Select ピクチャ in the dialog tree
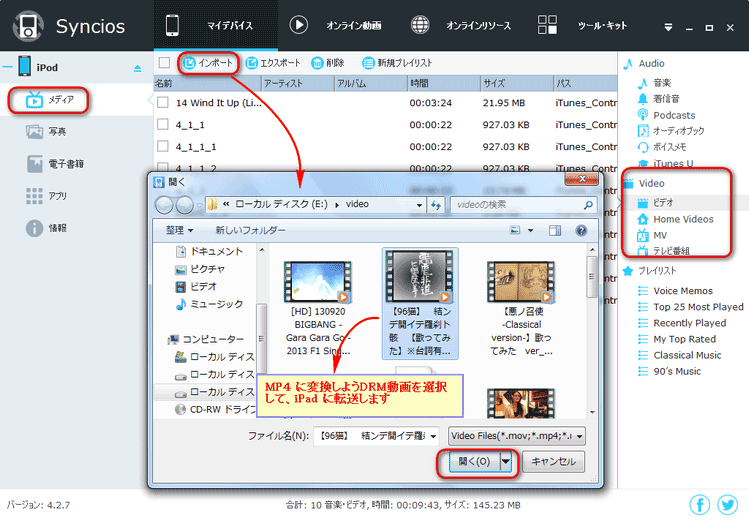The width and height of the screenshot is (749, 521). [201, 269]
